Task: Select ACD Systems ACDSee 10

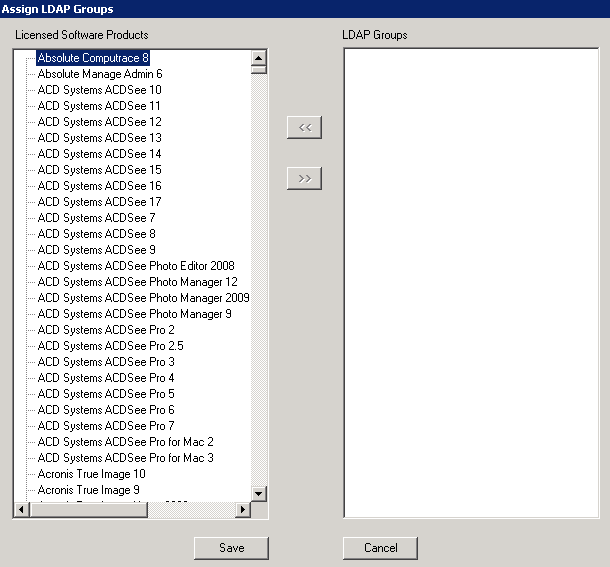Action: (100, 90)
